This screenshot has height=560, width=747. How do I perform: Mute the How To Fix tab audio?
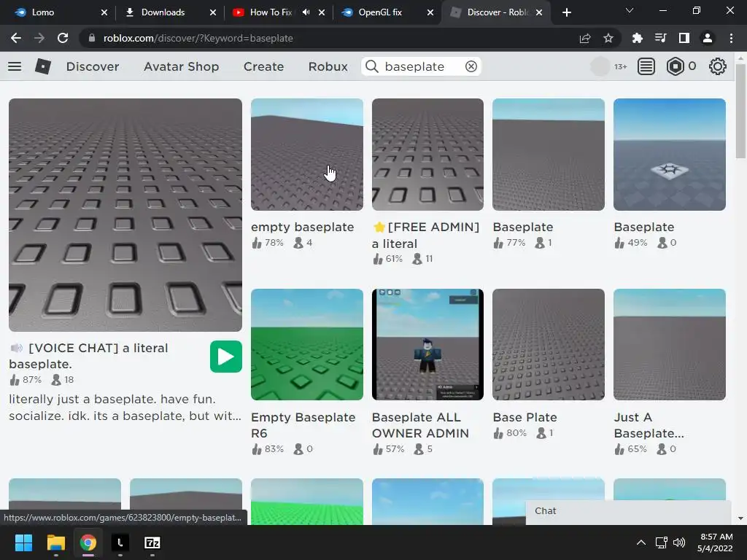pyautogui.click(x=306, y=12)
